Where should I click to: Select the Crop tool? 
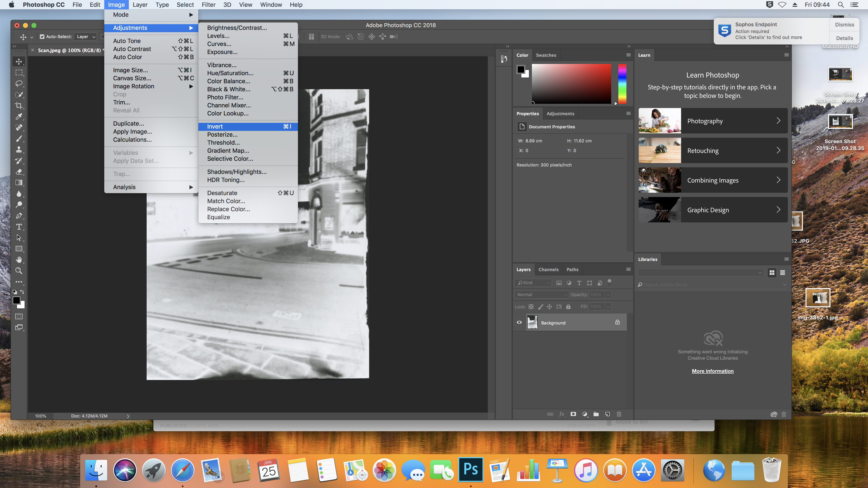(x=19, y=106)
